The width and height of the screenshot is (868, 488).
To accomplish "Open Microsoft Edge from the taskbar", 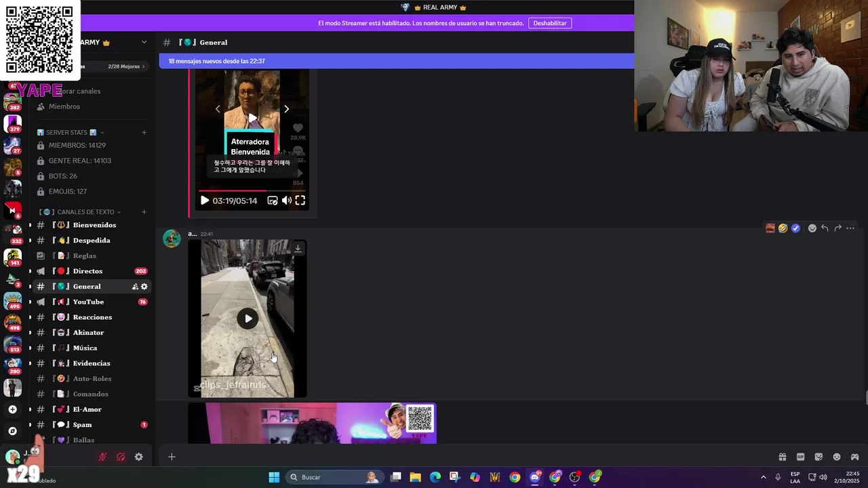I will click(x=435, y=477).
